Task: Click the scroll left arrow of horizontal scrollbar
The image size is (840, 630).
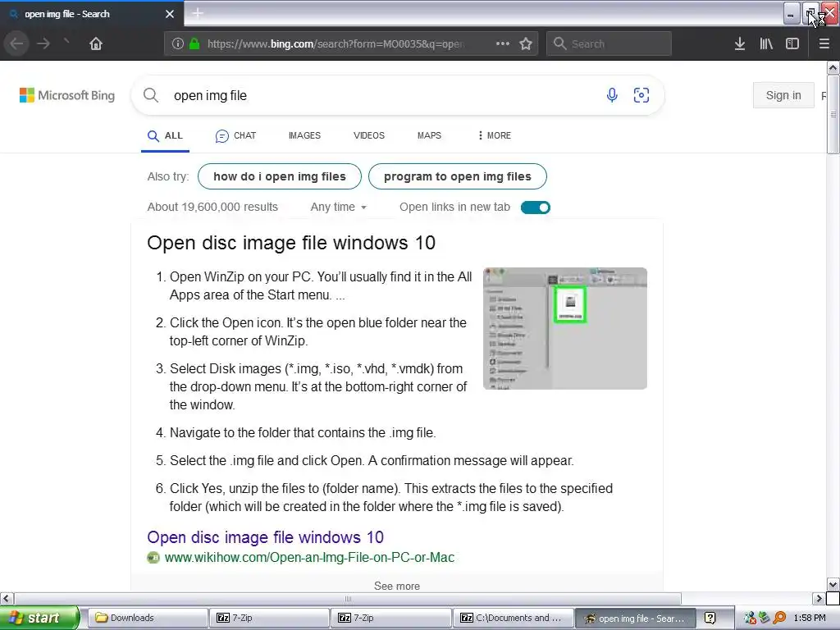Action: click(x=7, y=598)
